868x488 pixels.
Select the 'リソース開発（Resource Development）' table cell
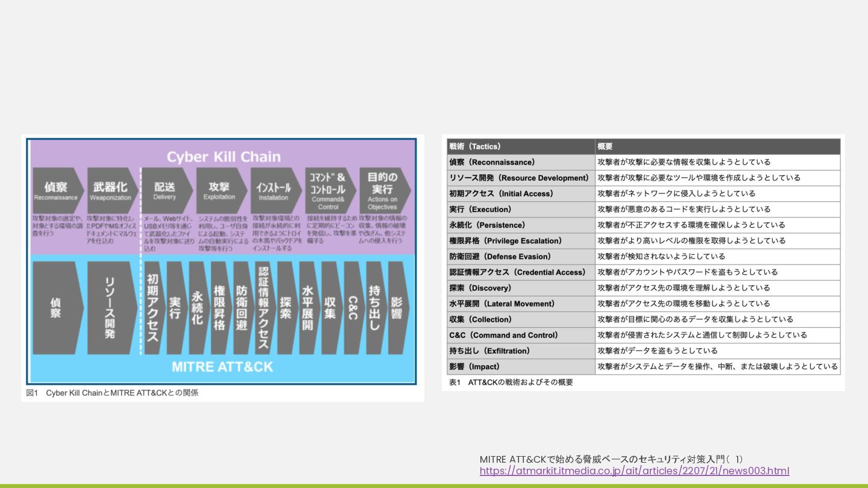[x=521, y=178]
